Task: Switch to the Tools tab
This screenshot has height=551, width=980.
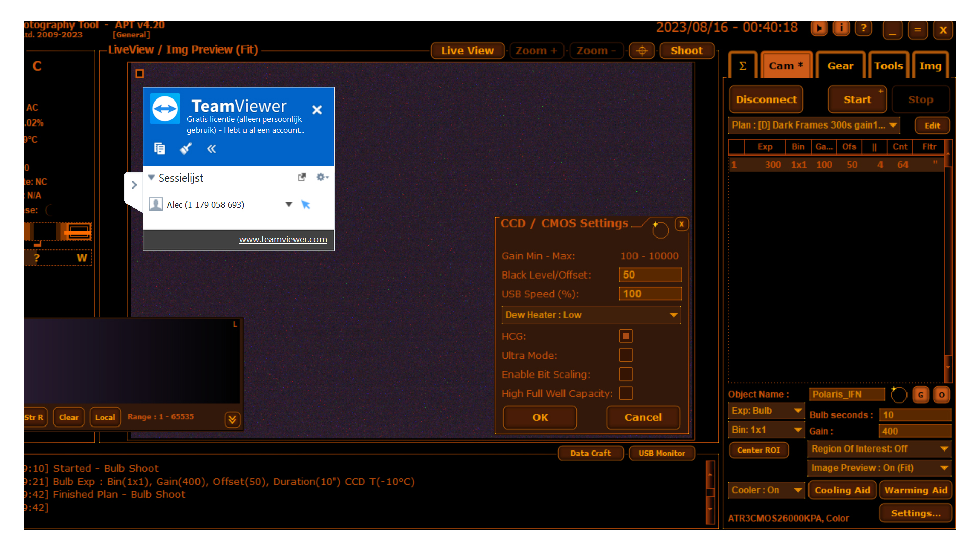Action: pyautogui.click(x=888, y=66)
